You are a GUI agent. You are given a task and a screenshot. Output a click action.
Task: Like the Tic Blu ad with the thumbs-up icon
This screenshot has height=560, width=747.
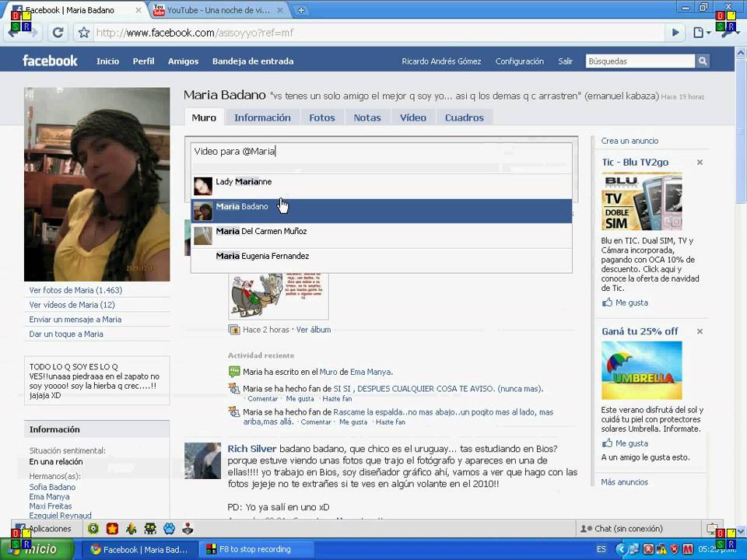[x=607, y=303]
